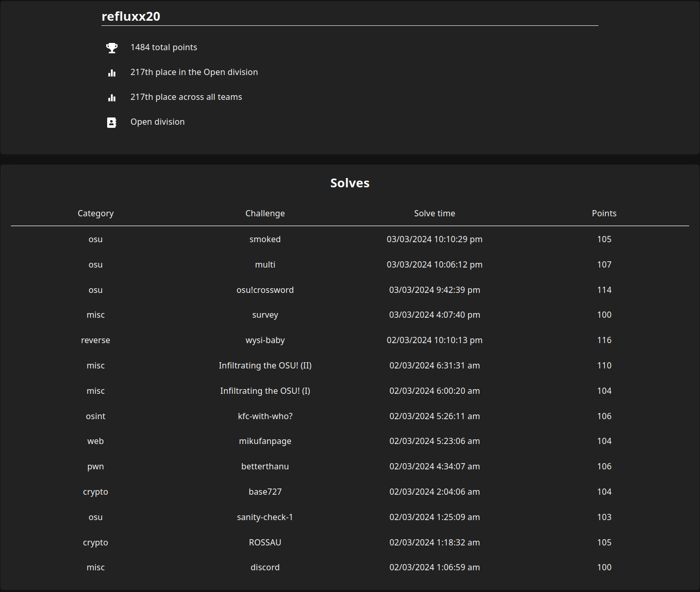This screenshot has width=700, height=592.
Task: Select the multi challenge name
Action: [265, 264]
